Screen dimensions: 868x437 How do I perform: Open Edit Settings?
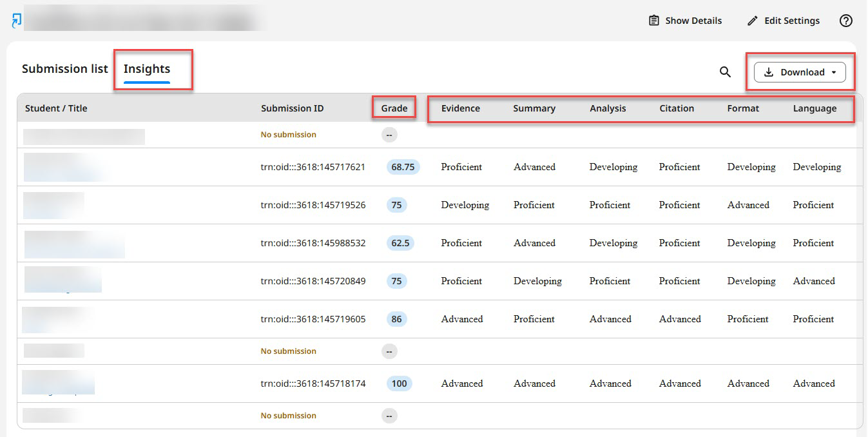pyautogui.click(x=783, y=21)
